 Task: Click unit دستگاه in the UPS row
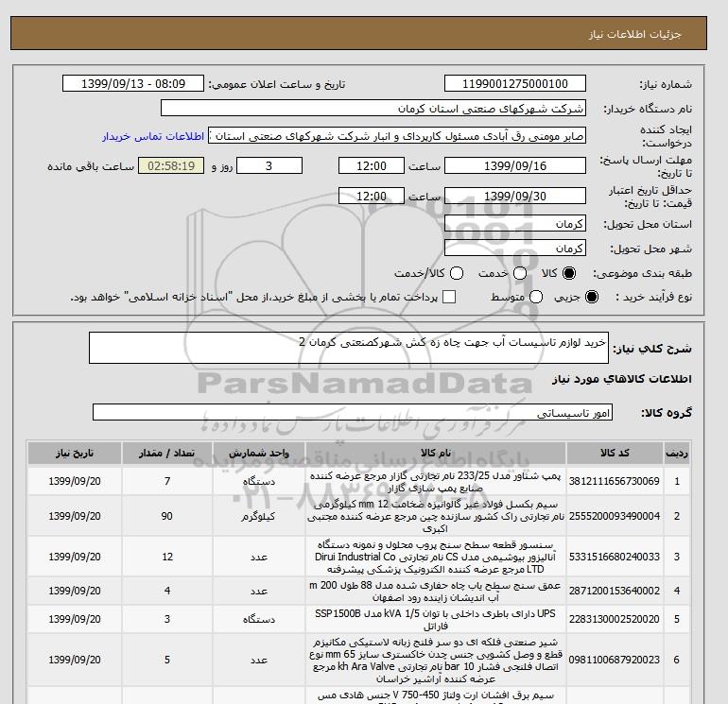tap(259, 619)
